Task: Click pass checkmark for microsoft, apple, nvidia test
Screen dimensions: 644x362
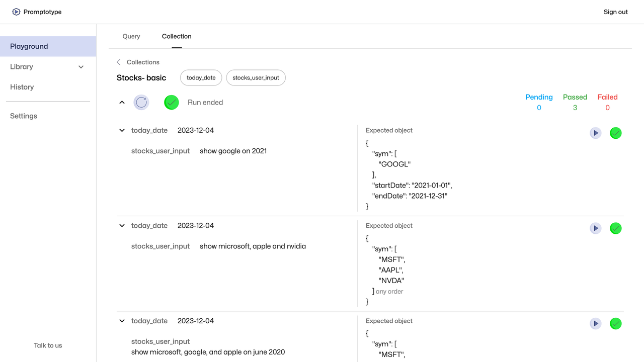Action: [x=616, y=228]
